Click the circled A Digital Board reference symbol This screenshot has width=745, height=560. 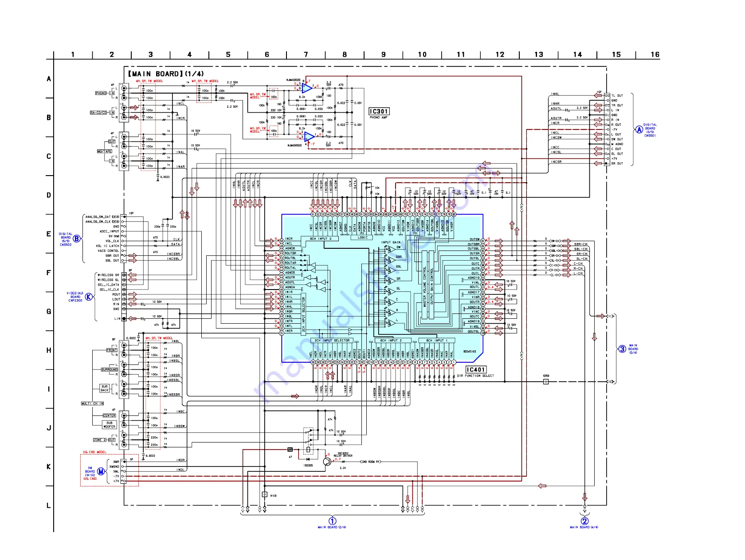tap(639, 129)
